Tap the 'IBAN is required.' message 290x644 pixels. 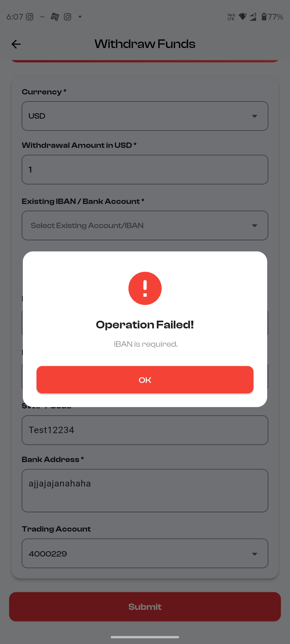(x=146, y=344)
